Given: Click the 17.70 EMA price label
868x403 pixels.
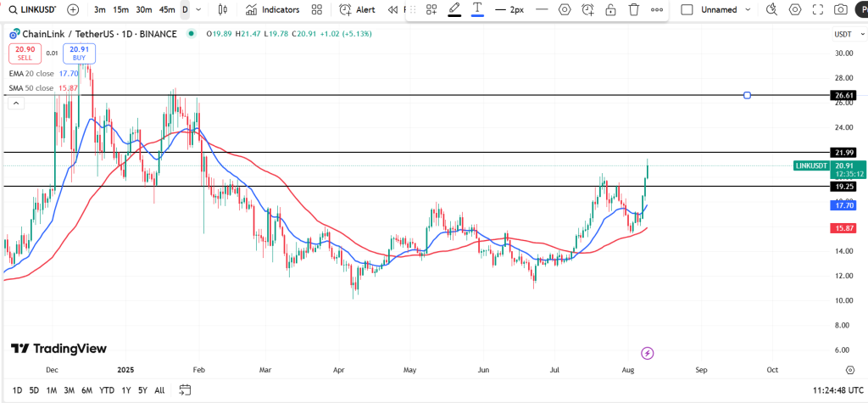Looking at the screenshot, I should pos(843,205).
